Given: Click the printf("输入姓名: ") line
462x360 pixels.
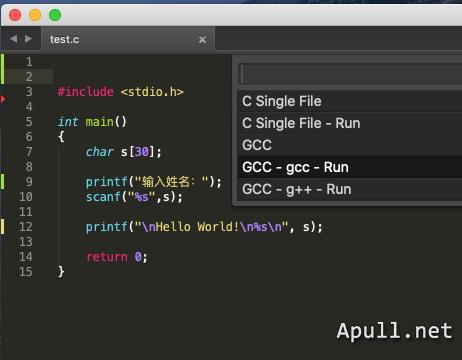Looking at the screenshot, I should click(154, 182).
